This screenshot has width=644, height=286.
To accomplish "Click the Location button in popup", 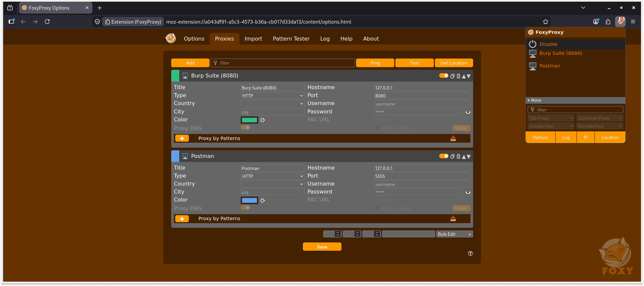I will click(x=610, y=137).
